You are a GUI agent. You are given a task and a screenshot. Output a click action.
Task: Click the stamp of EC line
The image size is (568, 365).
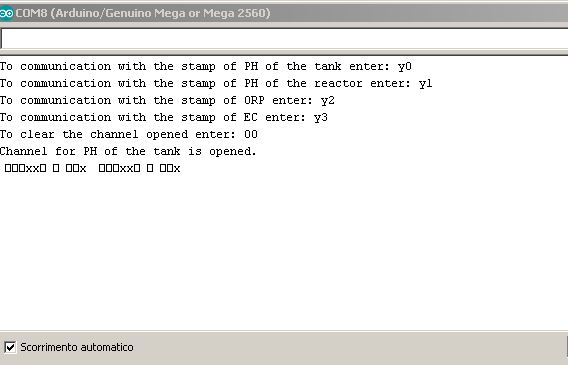(x=164, y=118)
